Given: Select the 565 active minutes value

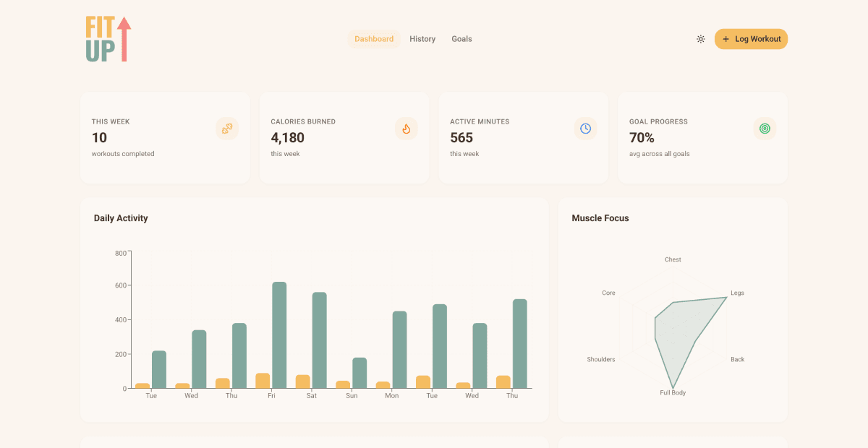Looking at the screenshot, I should click(x=461, y=137).
